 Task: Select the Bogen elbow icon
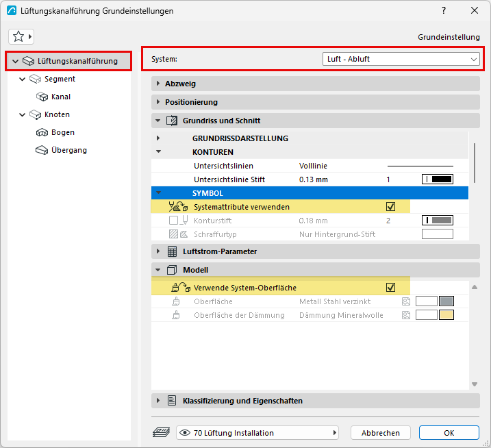point(42,132)
